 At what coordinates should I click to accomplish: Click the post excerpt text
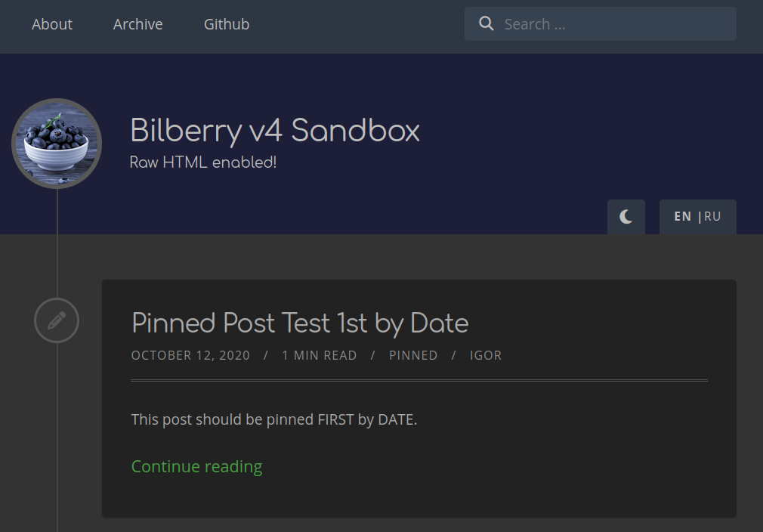[274, 419]
